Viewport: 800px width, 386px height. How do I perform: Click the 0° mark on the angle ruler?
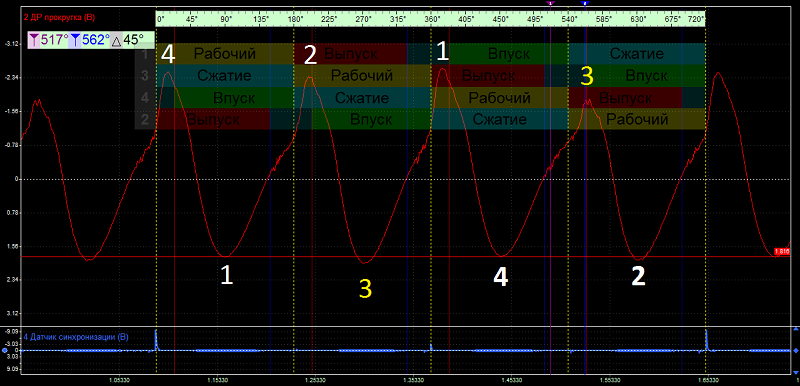tap(161, 19)
